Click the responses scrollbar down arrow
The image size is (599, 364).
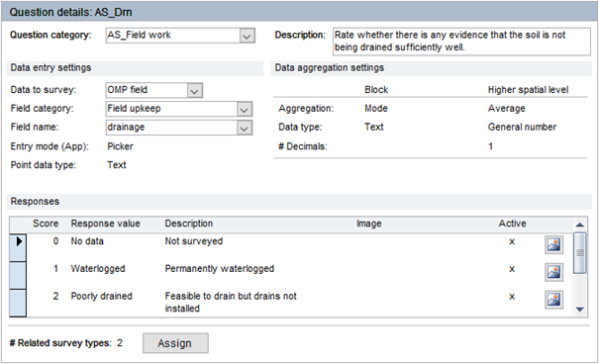[x=579, y=310]
